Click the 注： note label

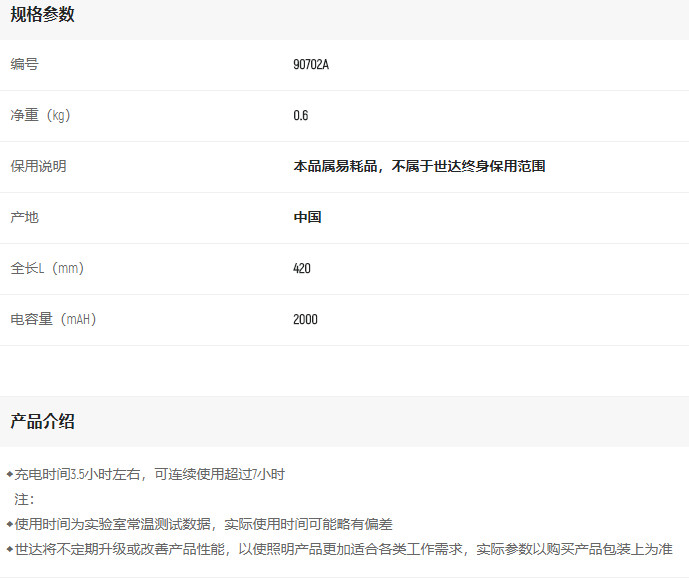(24, 499)
